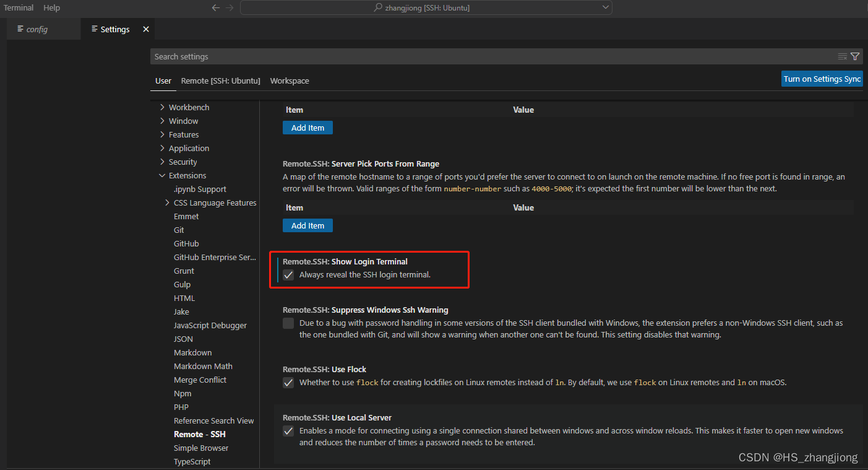
Task: Click the Use Flock setting title
Action: 324,369
